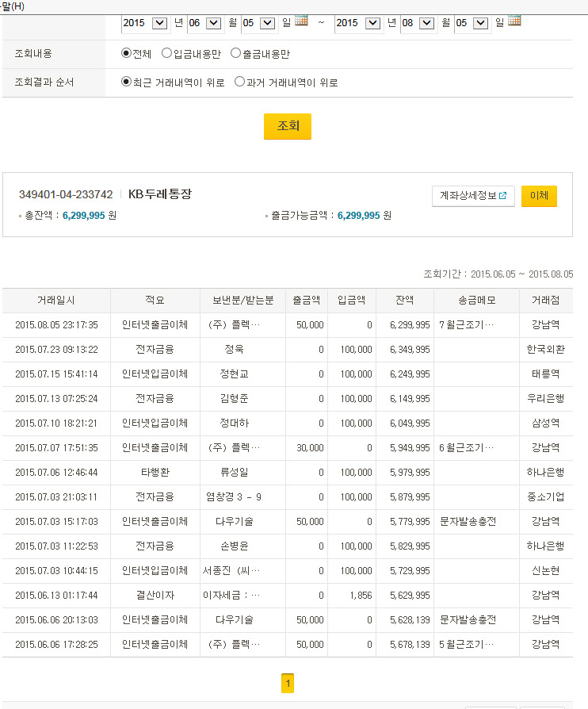This screenshot has width=588, height=709.
Task: Click the 문자발송충전 memo on 2015.07.03
Action: pyautogui.click(x=468, y=522)
